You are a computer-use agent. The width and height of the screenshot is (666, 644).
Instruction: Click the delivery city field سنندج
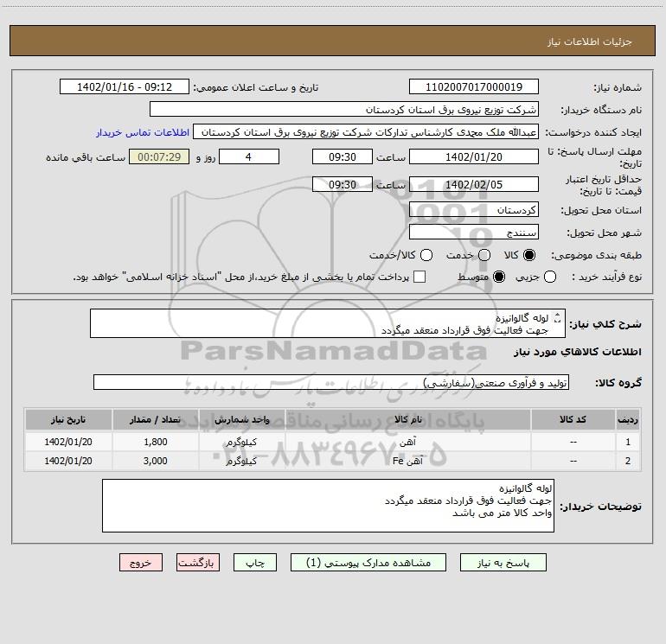click(474, 232)
